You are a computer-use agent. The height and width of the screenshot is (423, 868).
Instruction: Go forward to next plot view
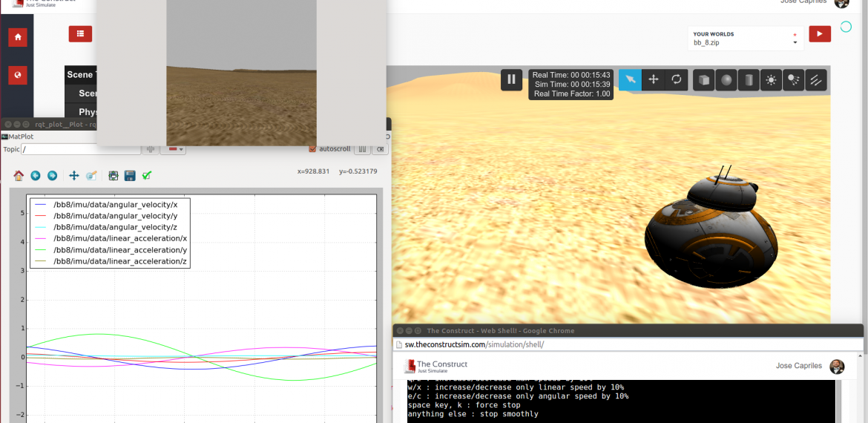[52, 176]
